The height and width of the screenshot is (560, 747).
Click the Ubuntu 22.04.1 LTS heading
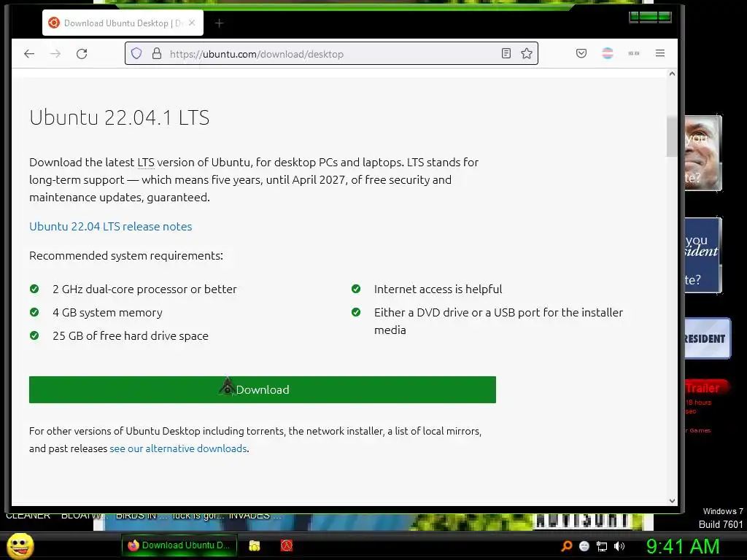pyautogui.click(x=119, y=117)
